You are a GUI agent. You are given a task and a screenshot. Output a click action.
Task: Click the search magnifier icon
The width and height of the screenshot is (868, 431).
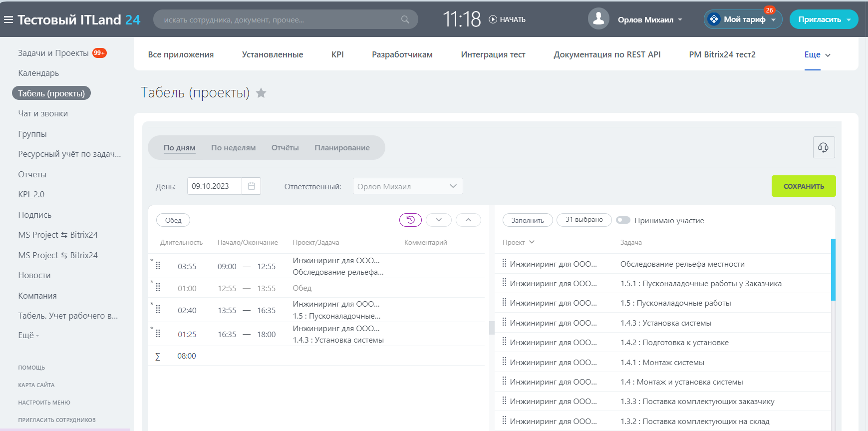coord(405,19)
